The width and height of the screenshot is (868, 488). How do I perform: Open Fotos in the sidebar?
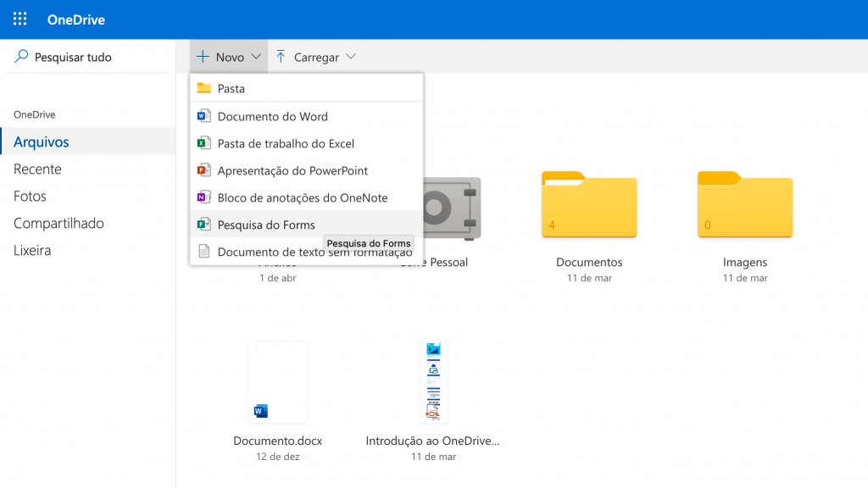(x=88, y=196)
